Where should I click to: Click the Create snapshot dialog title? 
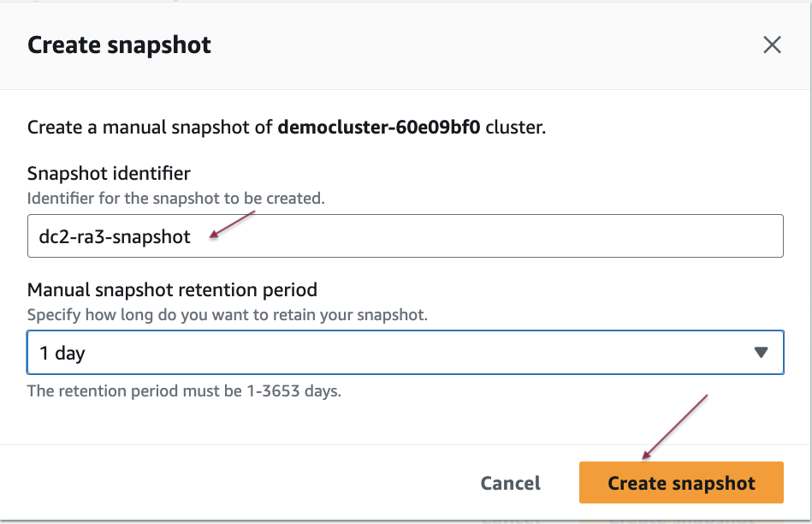click(x=119, y=45)
